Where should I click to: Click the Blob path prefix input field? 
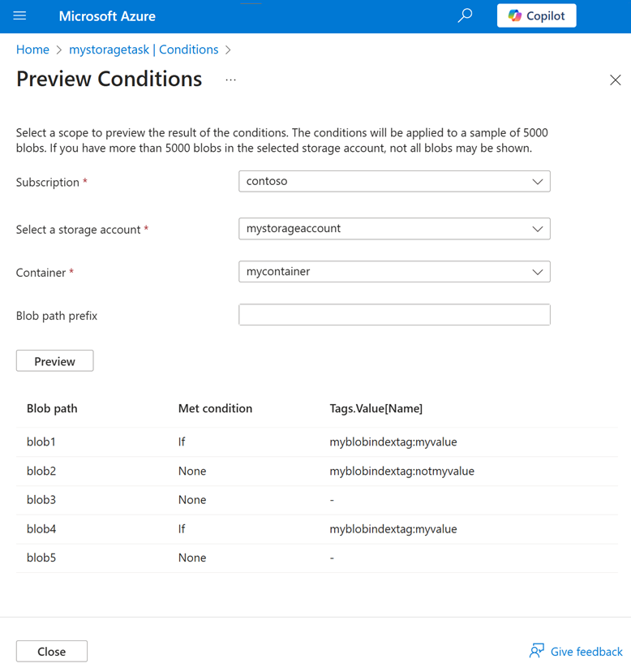[x=394, y=315]
